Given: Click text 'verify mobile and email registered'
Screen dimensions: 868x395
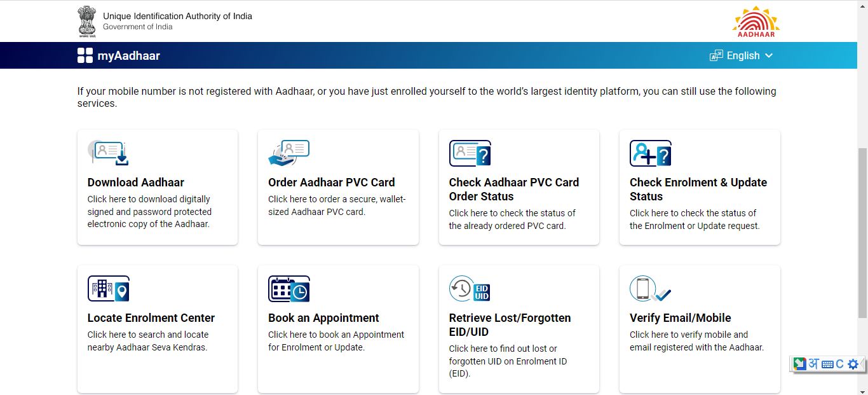Looking at the screenshot, I should 696,341.
